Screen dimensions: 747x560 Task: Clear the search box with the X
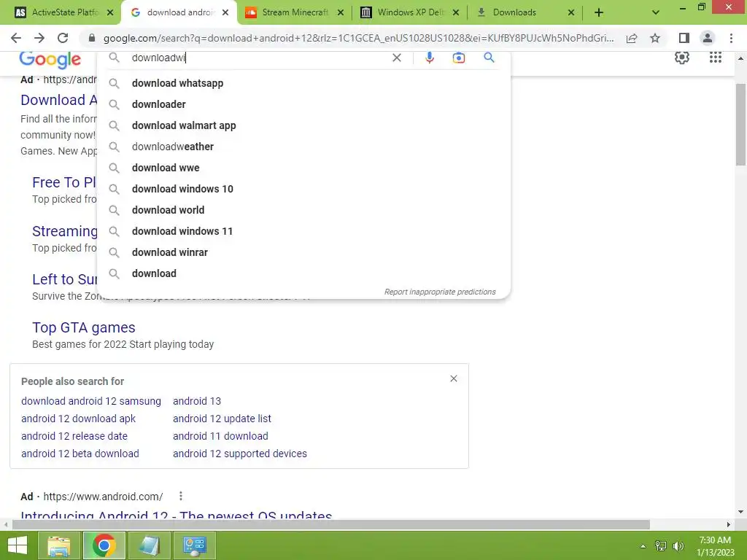point(396,58)
